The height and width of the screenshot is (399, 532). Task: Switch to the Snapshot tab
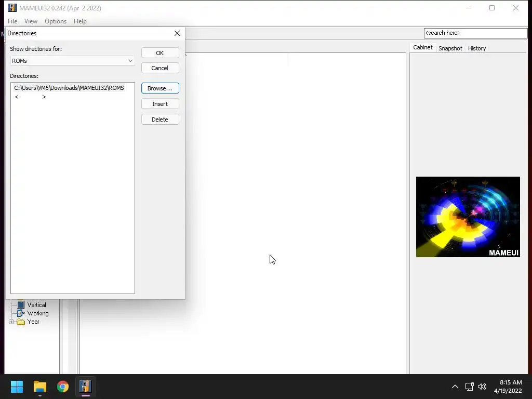click(450, 48)
